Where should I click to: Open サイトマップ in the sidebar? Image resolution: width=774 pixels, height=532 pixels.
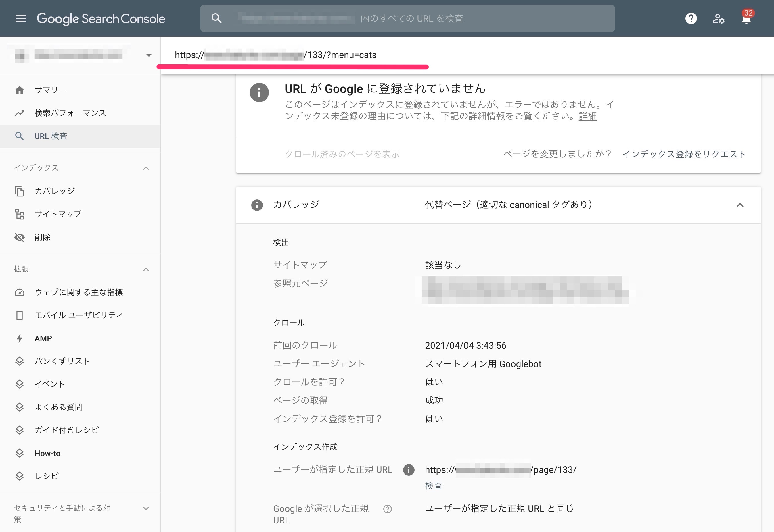[80, 214]
